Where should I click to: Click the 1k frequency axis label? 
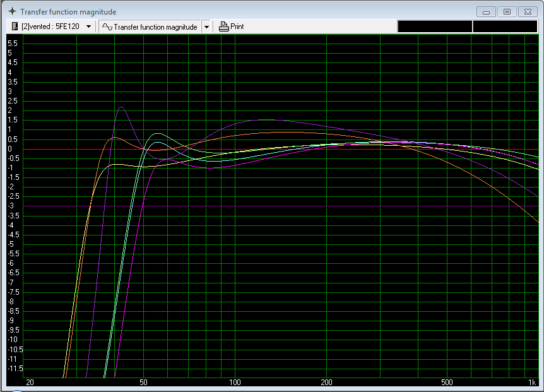[x=532, y=383]
